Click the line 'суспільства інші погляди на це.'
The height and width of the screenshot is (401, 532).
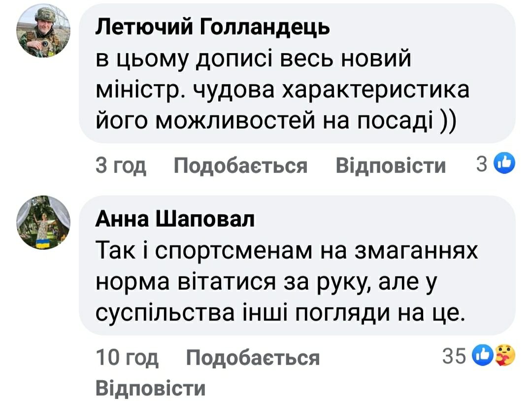coord(280,312)
